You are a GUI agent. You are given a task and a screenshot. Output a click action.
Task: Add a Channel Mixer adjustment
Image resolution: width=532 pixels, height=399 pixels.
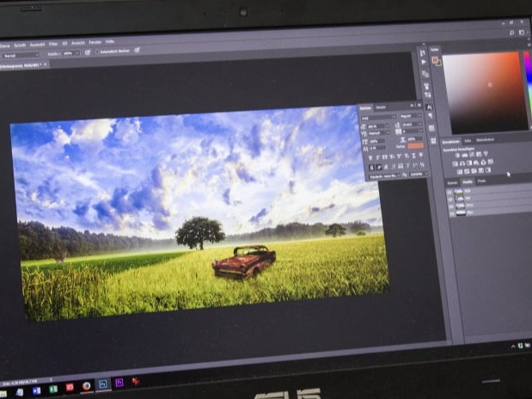(x=484, y=163)
